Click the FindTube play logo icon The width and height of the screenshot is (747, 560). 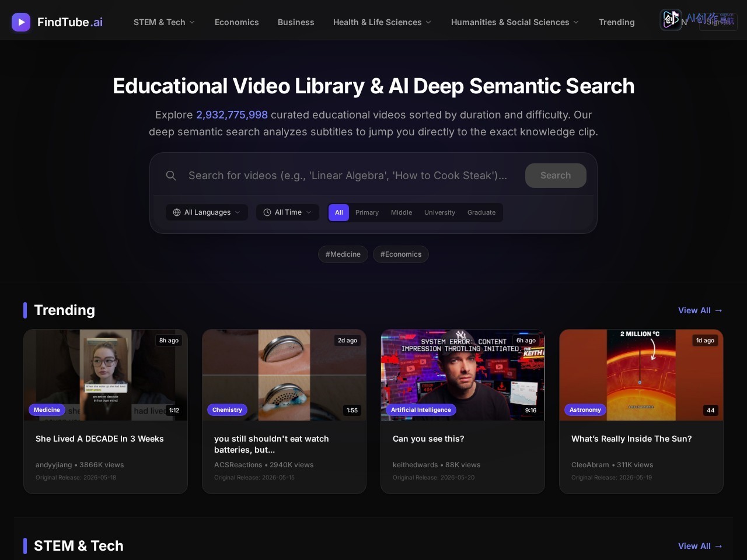tap(21, 22)
